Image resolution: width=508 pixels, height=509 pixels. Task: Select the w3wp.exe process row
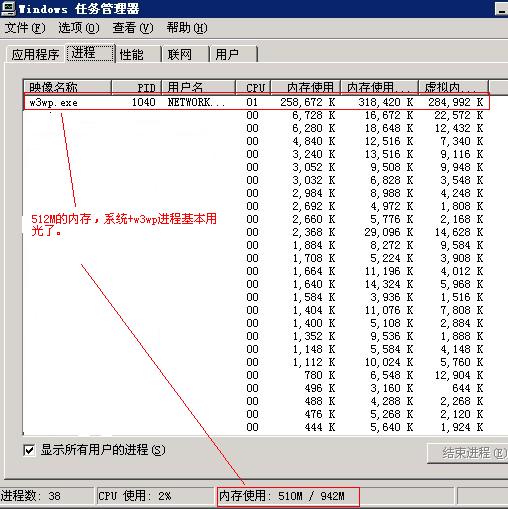pos(257,102)
